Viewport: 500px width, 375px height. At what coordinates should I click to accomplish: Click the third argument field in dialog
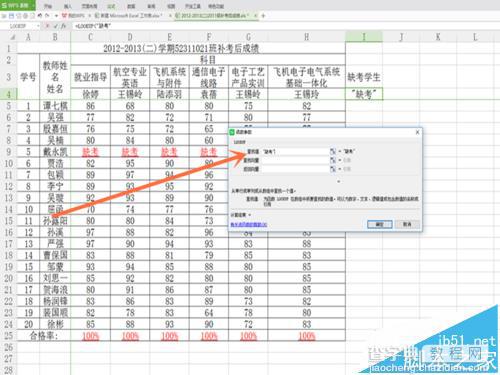(295, 169)
